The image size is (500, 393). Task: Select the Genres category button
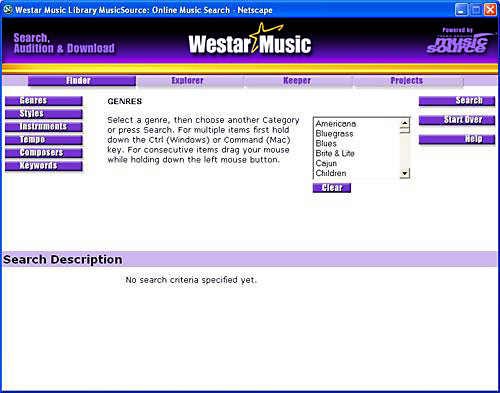click(44, 101)
